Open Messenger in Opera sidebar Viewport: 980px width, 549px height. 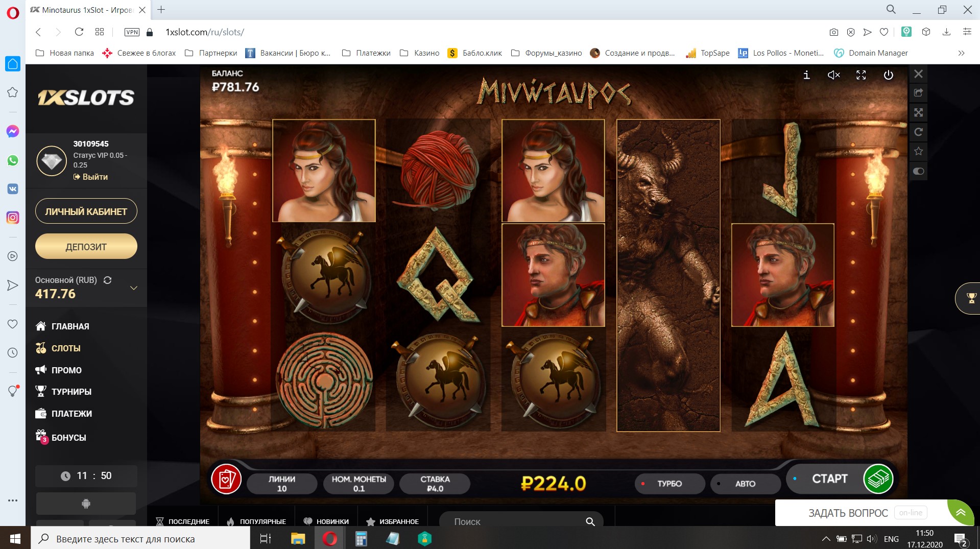click(13, 131)
